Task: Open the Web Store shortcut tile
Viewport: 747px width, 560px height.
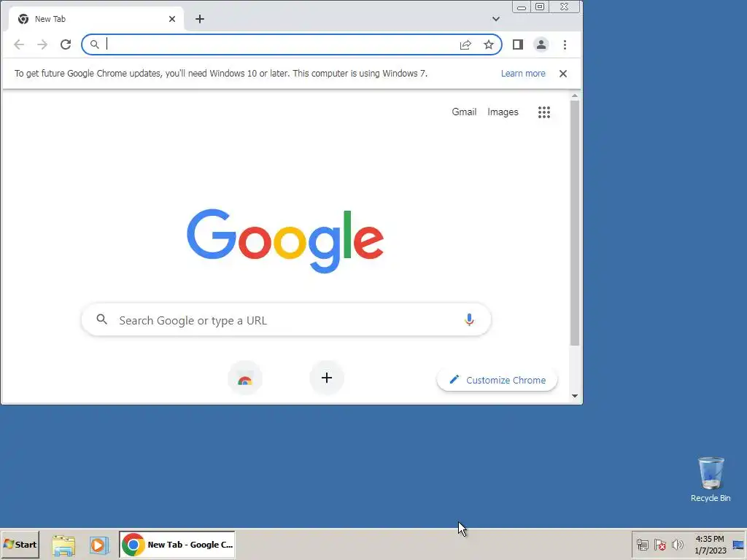Action: [245, 378]
